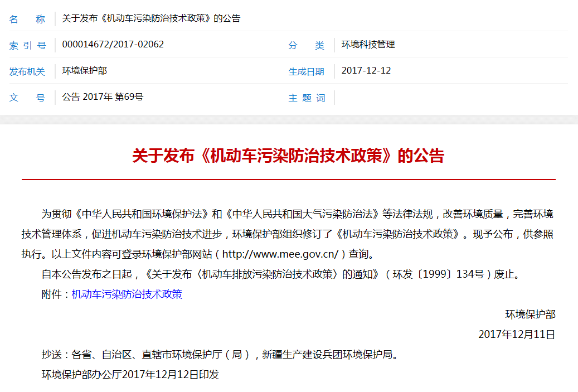Select the index number 000014672/2017-02062
The image size is (578, 392).
tap(113, 45)
